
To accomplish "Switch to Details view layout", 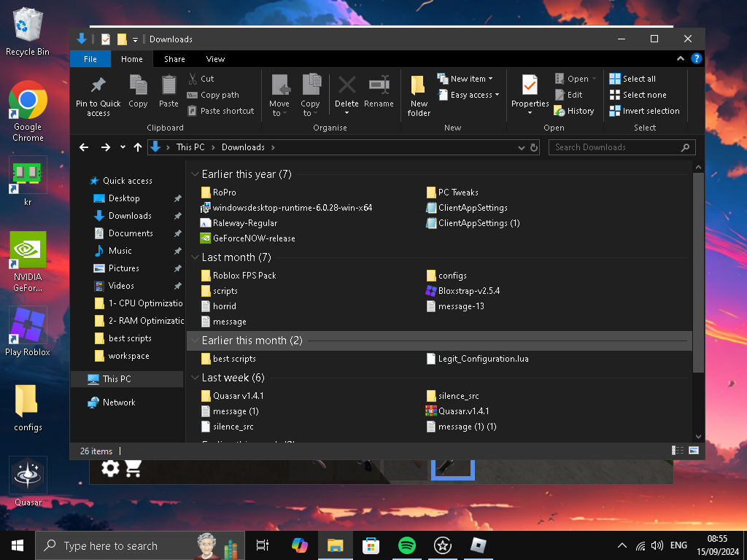I will coord(677,451).
